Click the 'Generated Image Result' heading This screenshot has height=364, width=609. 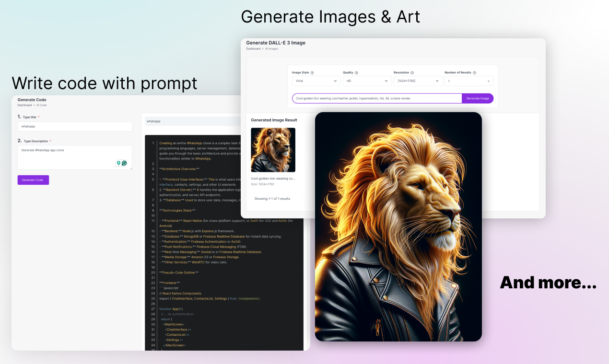coord(274,120)
